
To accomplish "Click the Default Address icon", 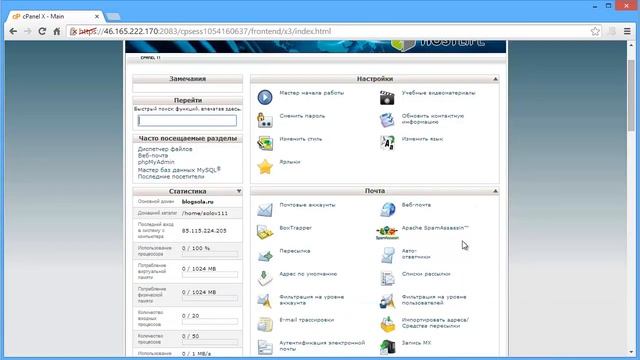I will [264, 278].
